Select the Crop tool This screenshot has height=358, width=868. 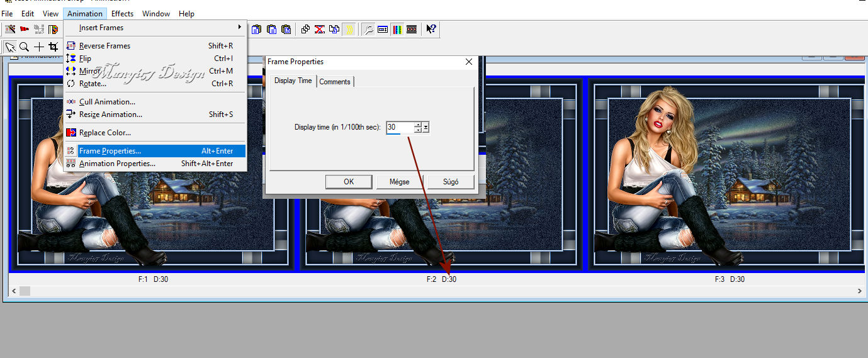[54, 47]
